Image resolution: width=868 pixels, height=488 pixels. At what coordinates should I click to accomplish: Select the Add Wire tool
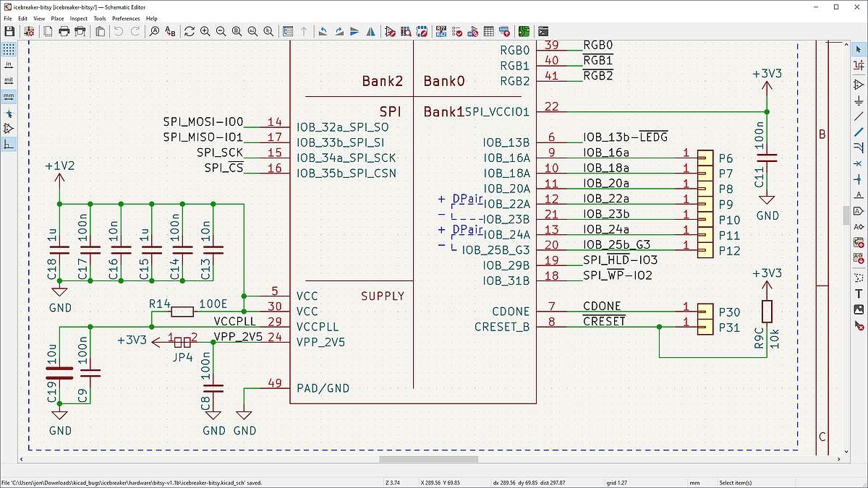click(x=859, y=116)
